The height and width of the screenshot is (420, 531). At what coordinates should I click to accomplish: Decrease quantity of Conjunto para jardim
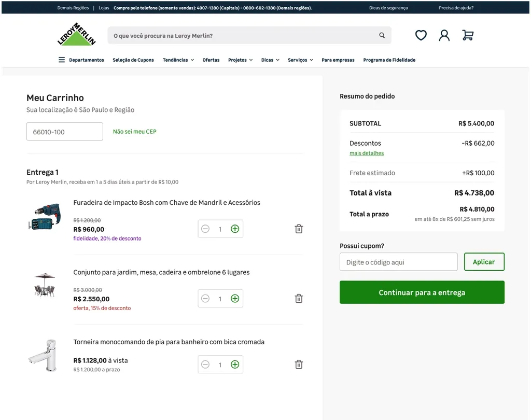coord(205,298)
